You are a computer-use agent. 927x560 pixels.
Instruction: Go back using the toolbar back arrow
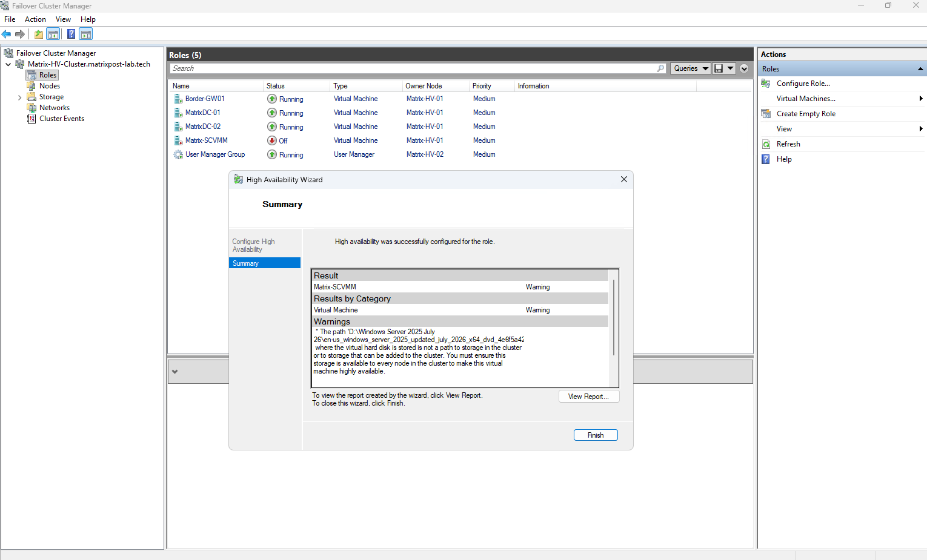7,34
